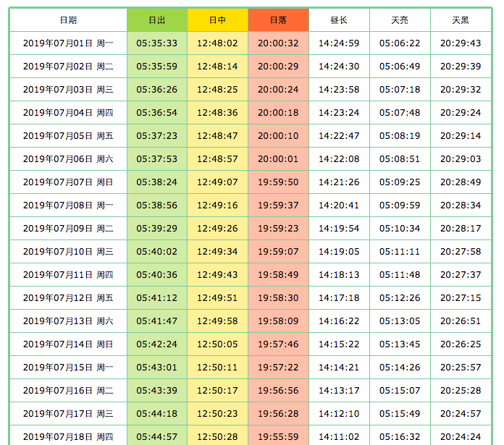Click the 天黑 column header
This screenshot has height=445, width=504.
[461, 20]
